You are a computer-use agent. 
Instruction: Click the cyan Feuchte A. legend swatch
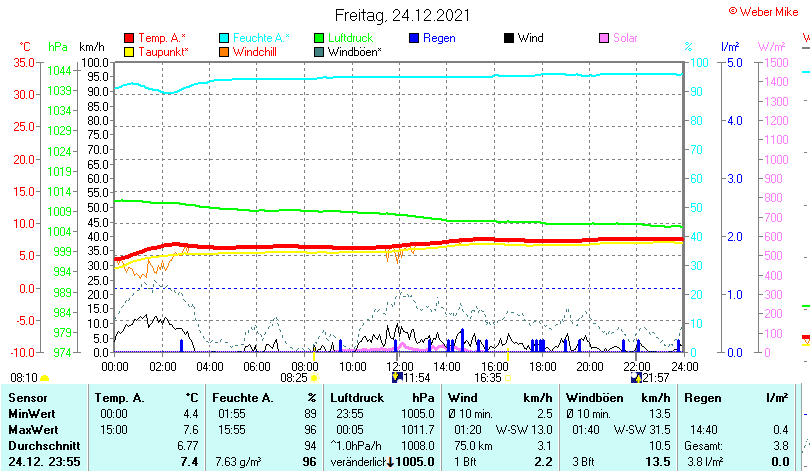pos(224,38)
